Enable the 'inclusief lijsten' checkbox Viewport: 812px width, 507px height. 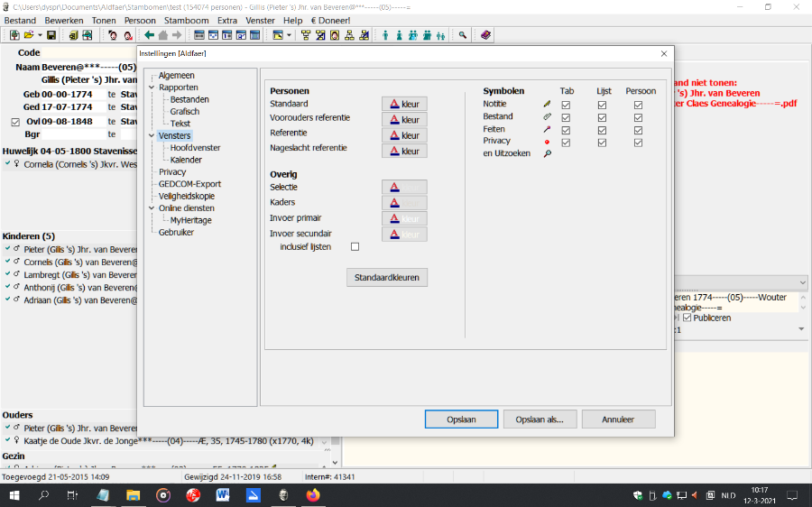pyautogui.click(x=355, y=247)
